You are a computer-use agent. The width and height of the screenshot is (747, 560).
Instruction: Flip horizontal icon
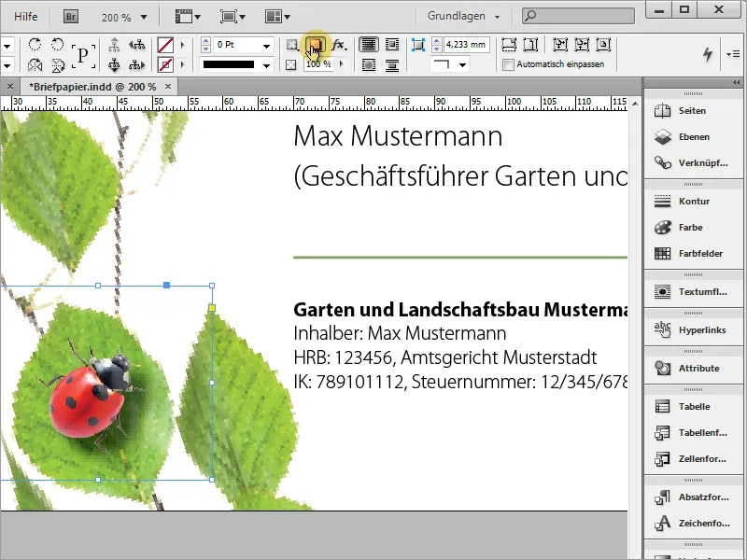[35, 64]
